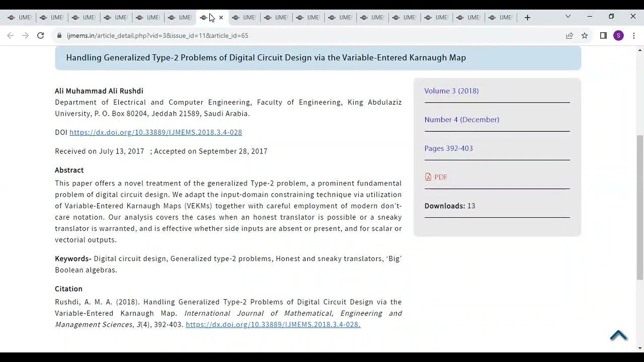Open the Chrome three-dot menu
Viewport: 644px width, 362px height.
click(633, 36)
